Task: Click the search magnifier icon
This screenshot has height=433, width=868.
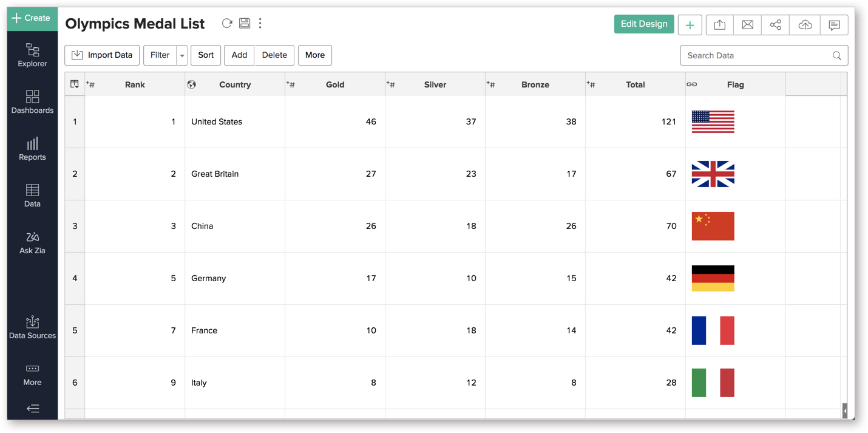Action: point(837,56)
